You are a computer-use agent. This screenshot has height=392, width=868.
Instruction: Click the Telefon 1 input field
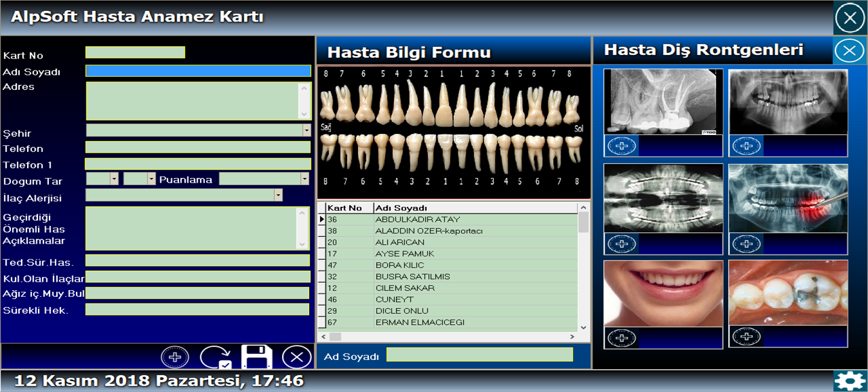[x=198, y=163]
